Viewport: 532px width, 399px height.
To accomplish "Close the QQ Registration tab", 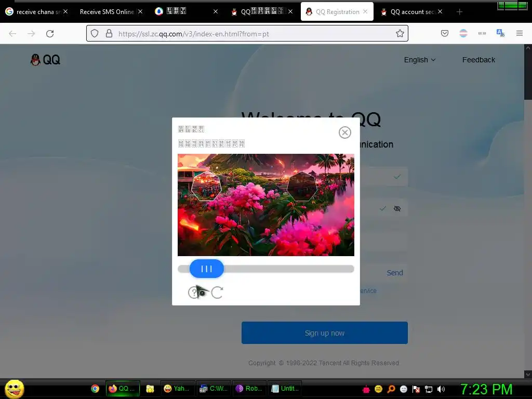I will click(x=365, y=11).
